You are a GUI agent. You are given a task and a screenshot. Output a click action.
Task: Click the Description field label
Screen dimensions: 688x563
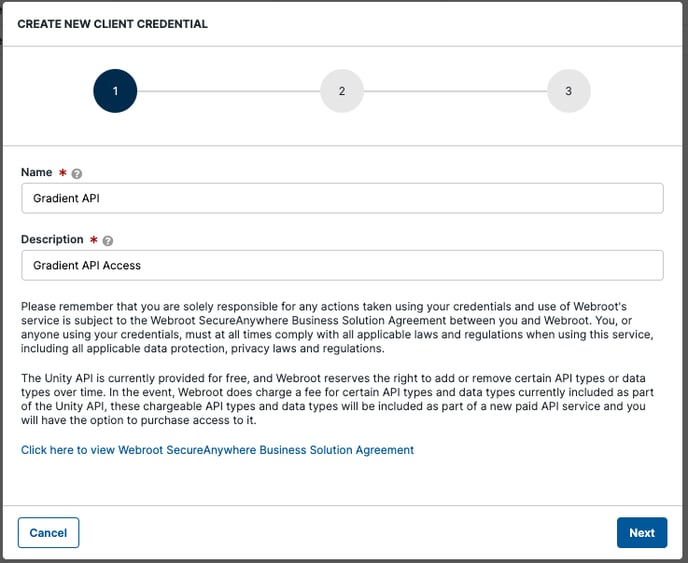(x=52, y=240)
